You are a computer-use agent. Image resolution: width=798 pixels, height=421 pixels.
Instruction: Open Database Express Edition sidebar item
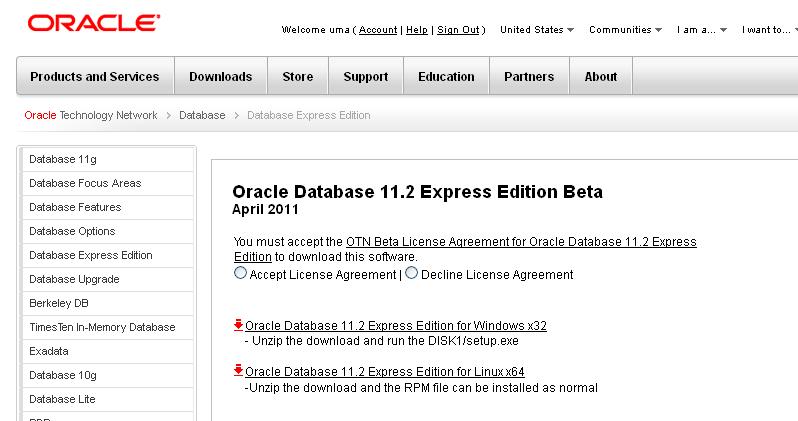pos(91,255)
